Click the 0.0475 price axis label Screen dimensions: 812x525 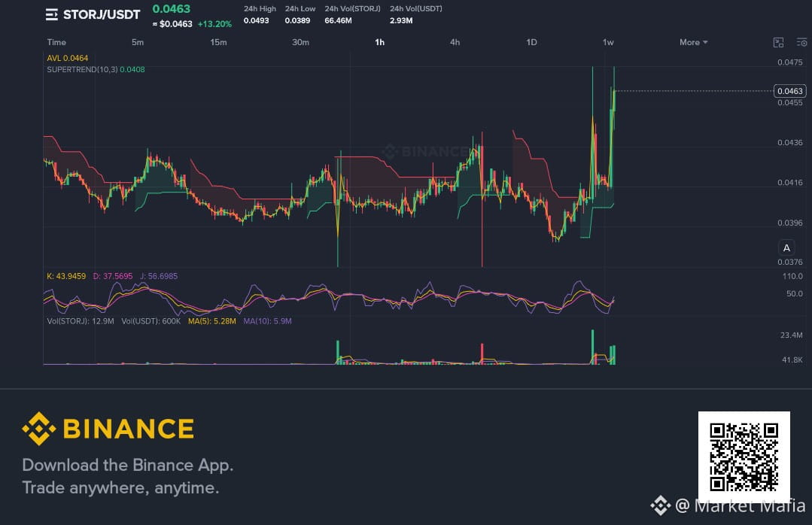pyautogui.click(x=789, y=62)
